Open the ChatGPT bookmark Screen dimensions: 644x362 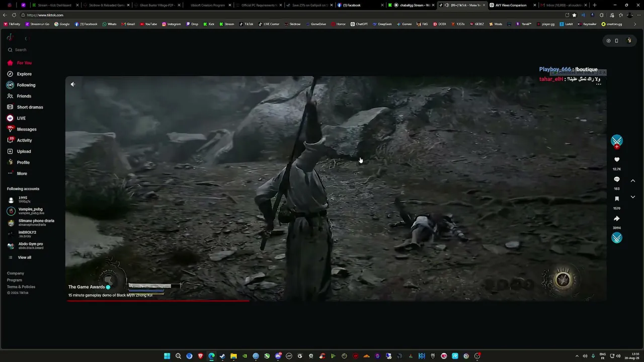(x=359, y=24)
